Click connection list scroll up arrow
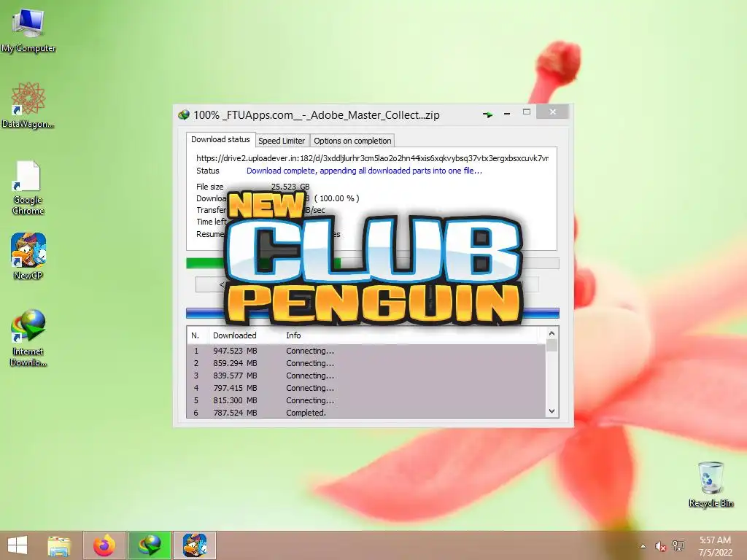This screenshot has width=747, height=560. 551,334
